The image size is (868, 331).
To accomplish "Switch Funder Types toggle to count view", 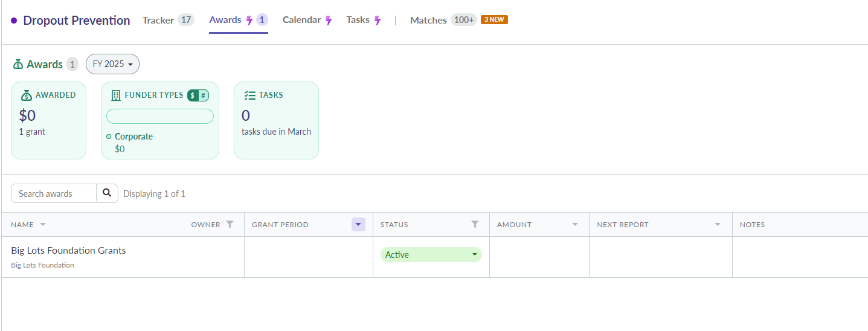I will click(x=204, y=95).
